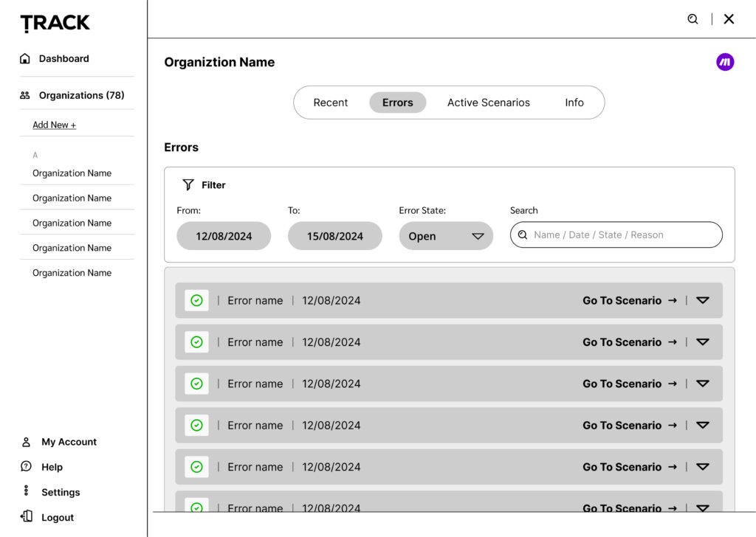Click Go To Scenario on second error row

tap(629, 342)
